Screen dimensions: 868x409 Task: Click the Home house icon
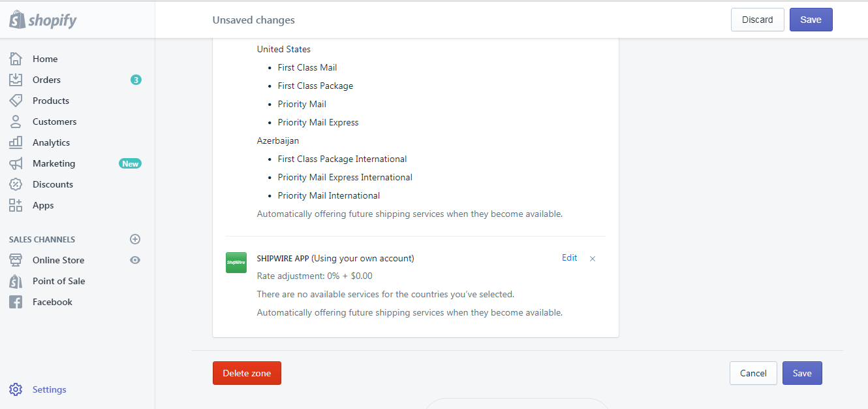point(16,59)
